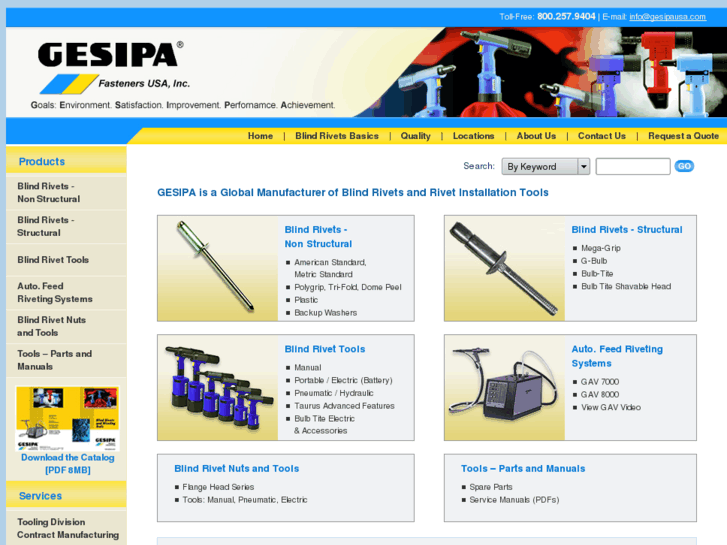Click the auto feed riveting machine image
The width and height of the screenshot is (727, 545).
pyautogui.click(x=504, y=387)
